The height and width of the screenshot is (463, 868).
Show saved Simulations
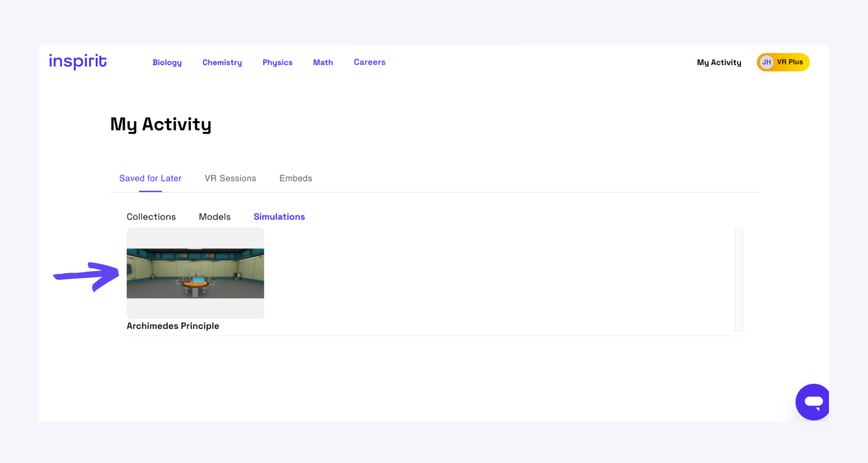279,216
